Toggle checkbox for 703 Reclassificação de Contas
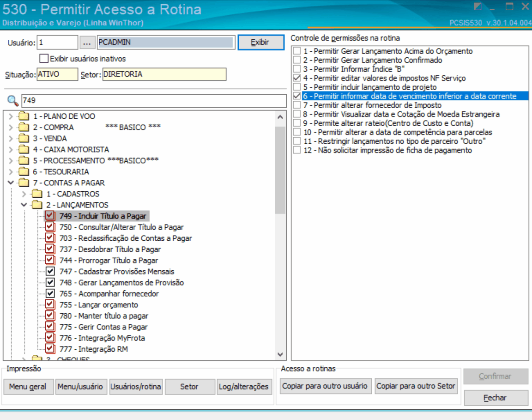 coord(50,238)
